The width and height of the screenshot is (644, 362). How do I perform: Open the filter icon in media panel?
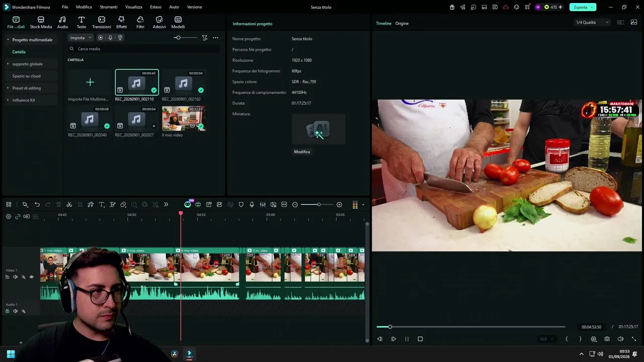205,38
